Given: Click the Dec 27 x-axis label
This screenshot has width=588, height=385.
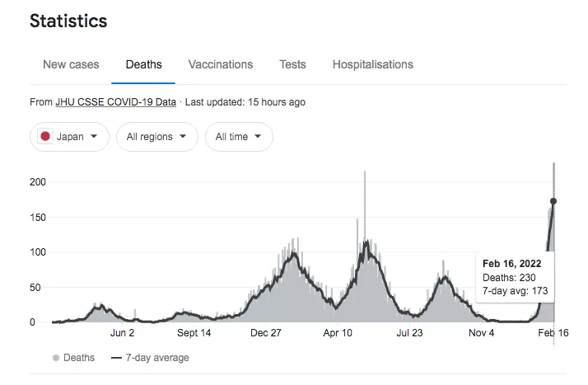Looking at the screenshot, I should coord(265,333).
